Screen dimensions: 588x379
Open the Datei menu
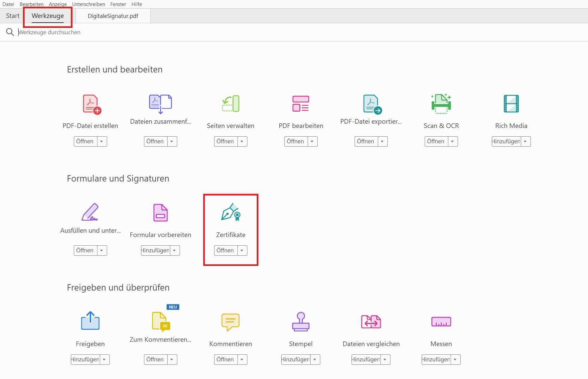click(8, 4)
